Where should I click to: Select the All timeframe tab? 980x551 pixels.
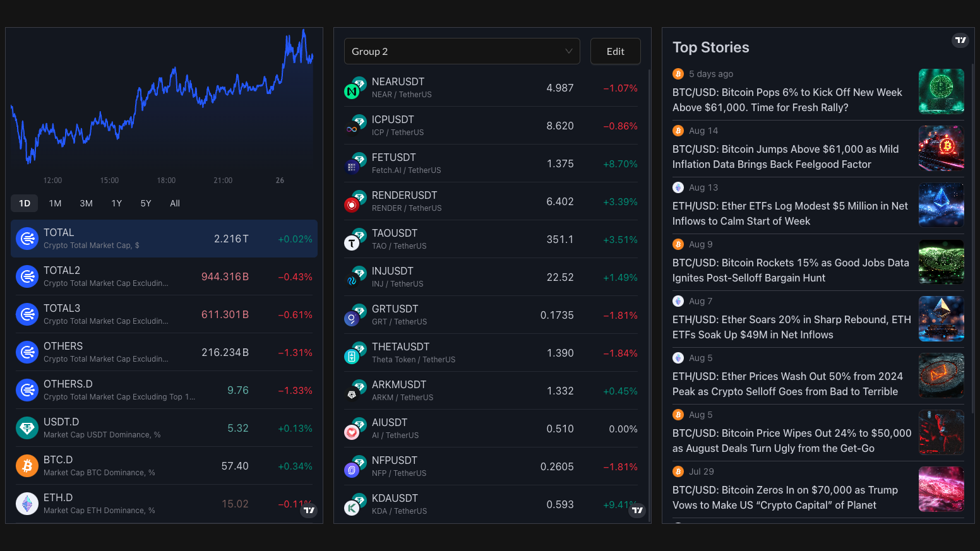coord(175,203)
